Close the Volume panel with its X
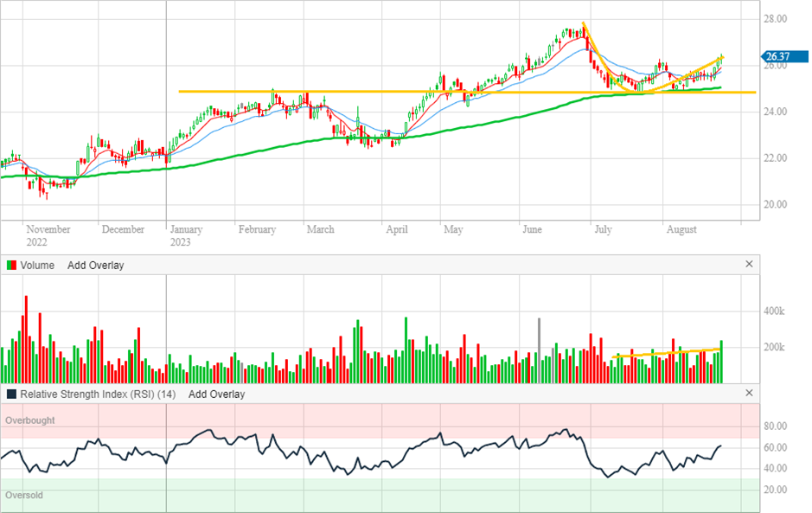812x513 pixels. point(749,265)
